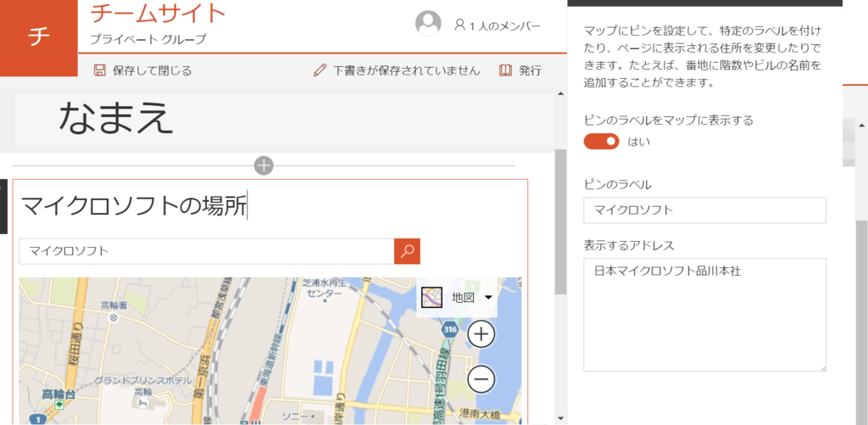This screenshot has width=868, height=425.
Task: Click the floppy disk save icon
Action: tap(100, 70)
